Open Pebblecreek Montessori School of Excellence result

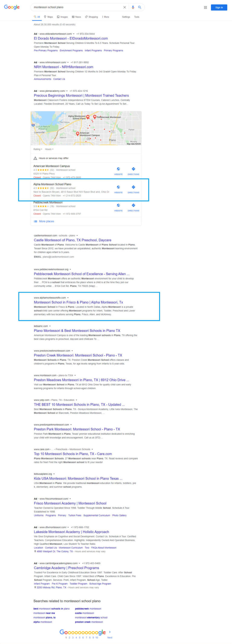click(82, 274)
